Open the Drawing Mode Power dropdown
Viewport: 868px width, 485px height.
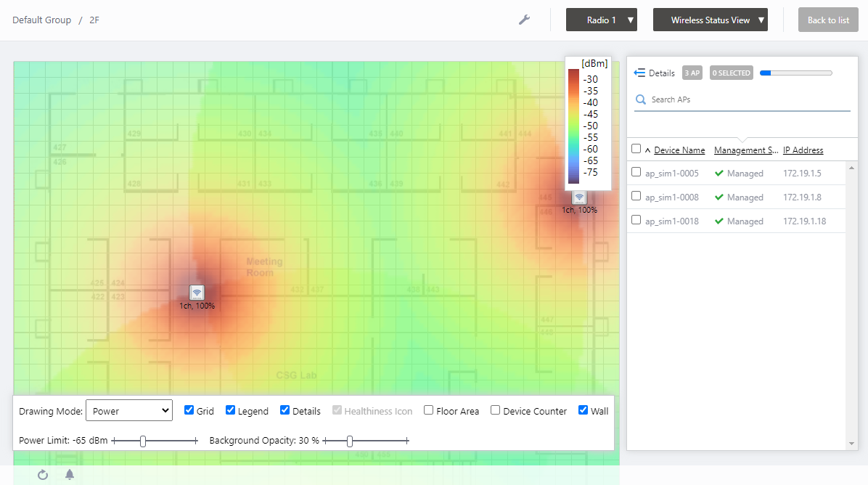click(128, 410)
